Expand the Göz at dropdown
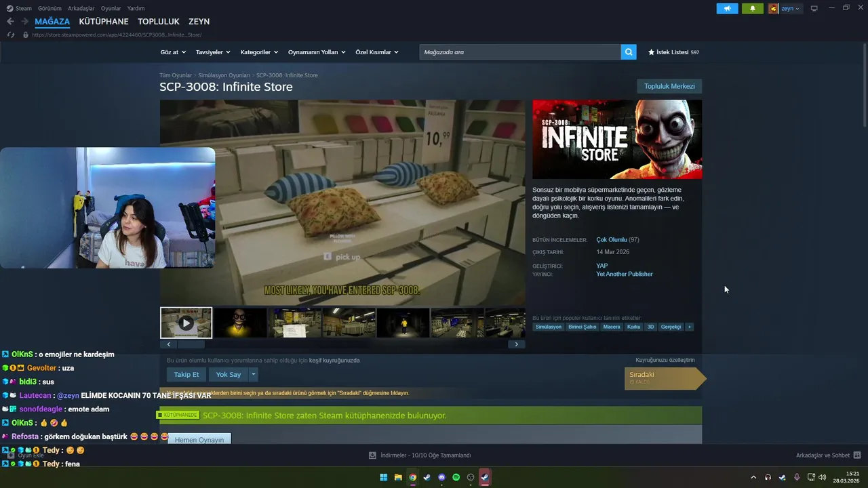This screenshot has height=488, width=868. click(x=172, y=52)
